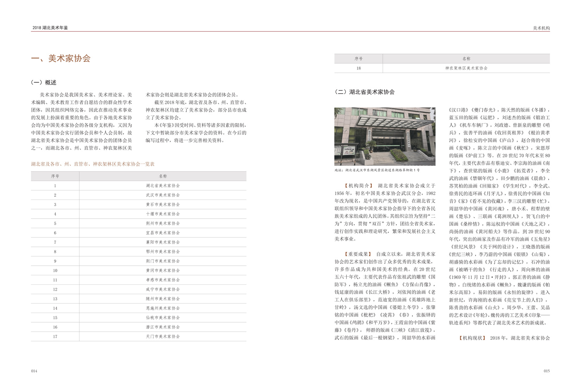
Task: Select the "武汉市美术家协会" table row
Action: coord(139,195)
